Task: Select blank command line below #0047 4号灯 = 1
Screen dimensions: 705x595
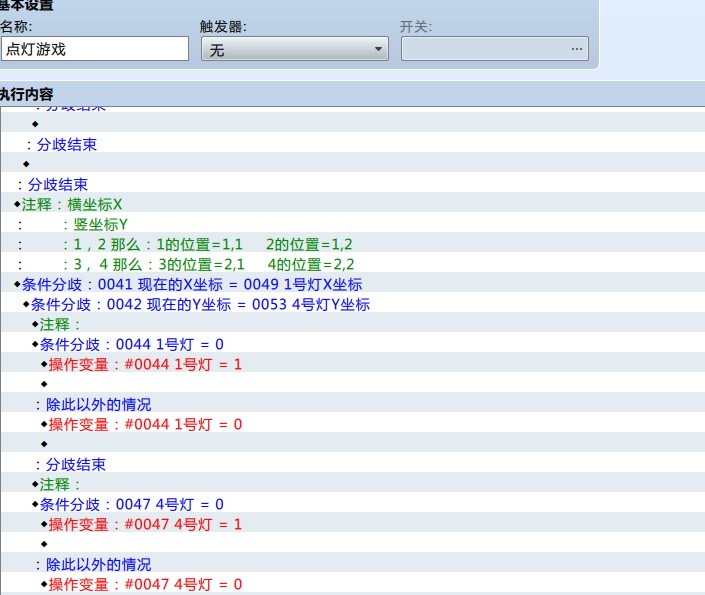Action: [352, 544]
